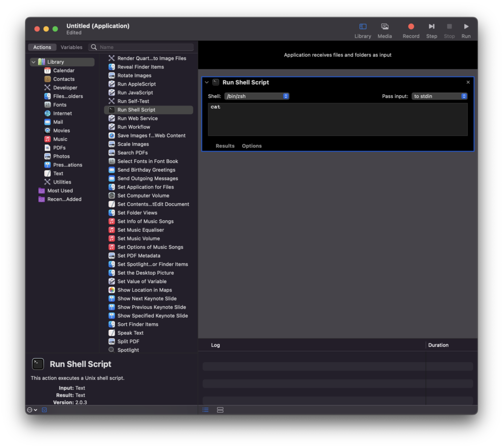Open the Media browser
The image size is (503, 448).
point(384,30)
